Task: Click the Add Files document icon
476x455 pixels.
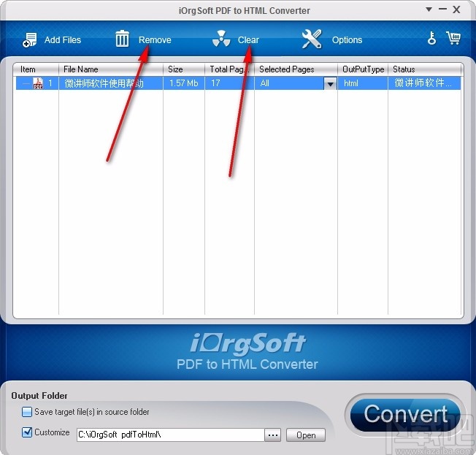Action: (29, 39)
